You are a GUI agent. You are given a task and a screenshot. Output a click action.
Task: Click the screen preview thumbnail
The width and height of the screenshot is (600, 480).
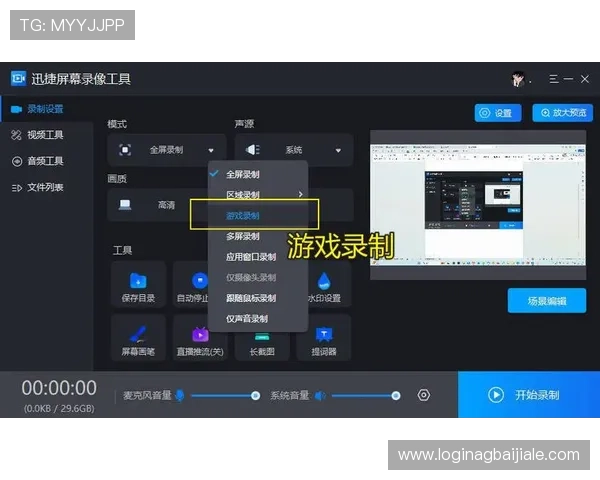[x=478, y=205]
